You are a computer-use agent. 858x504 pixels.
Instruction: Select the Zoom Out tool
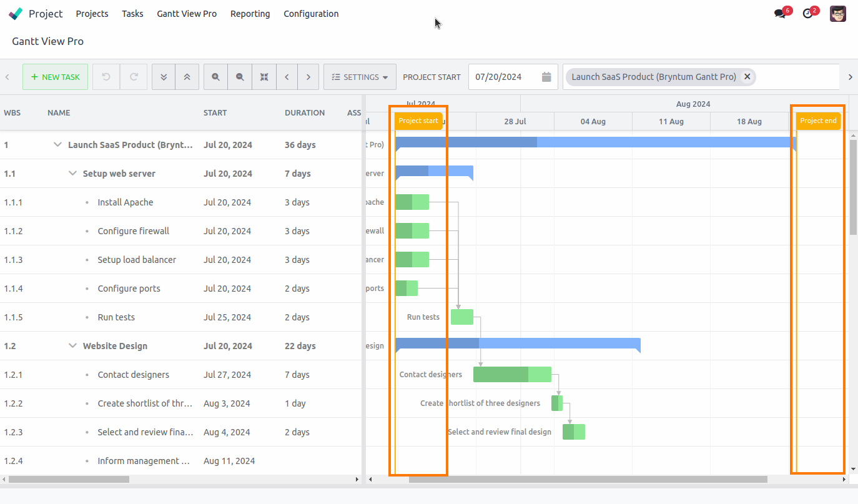pyautogui.click(x=240, y=76)
